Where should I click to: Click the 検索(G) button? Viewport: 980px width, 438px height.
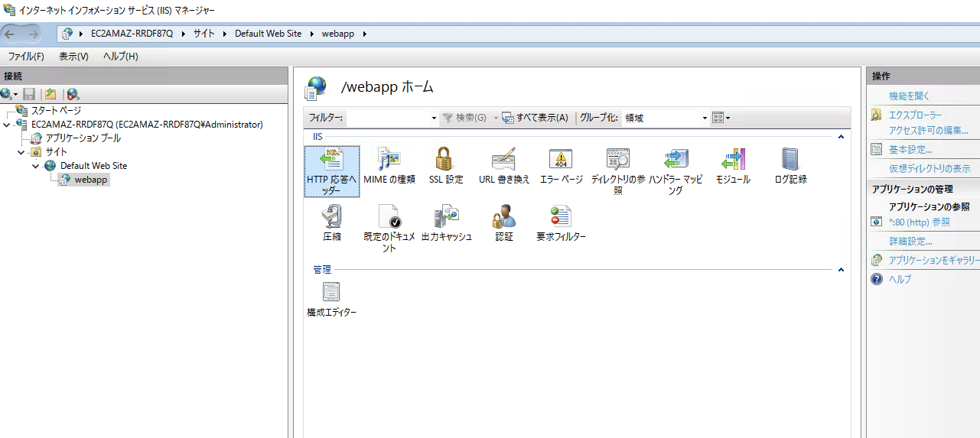pyautogui.click(x=464, y=118)
